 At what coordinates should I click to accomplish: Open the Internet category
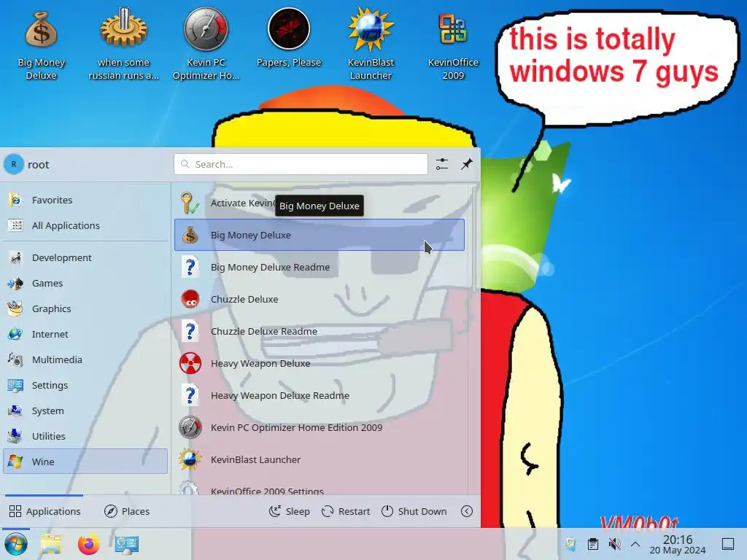coord(85,334)
